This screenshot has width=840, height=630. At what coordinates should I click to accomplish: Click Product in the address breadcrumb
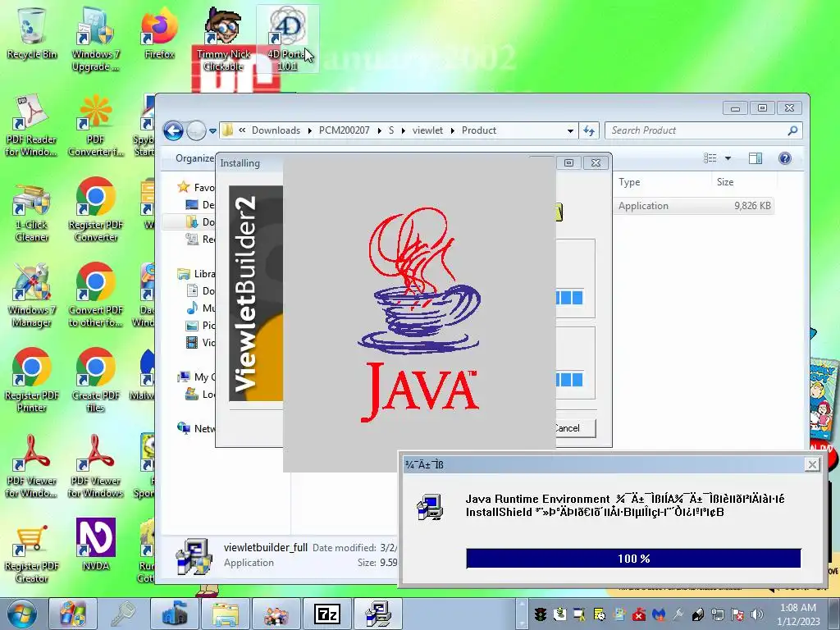(x=479, y=130)
